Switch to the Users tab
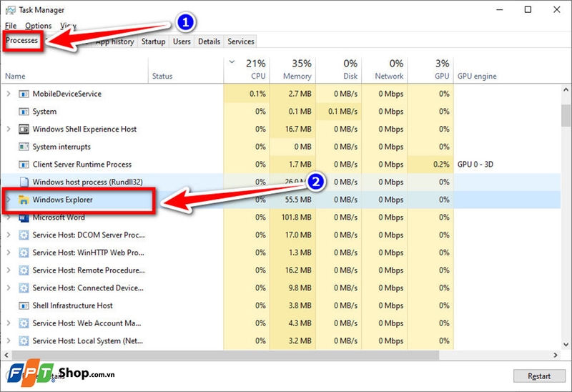The height and width of the screenshot is (392, 572). point(182,41)
